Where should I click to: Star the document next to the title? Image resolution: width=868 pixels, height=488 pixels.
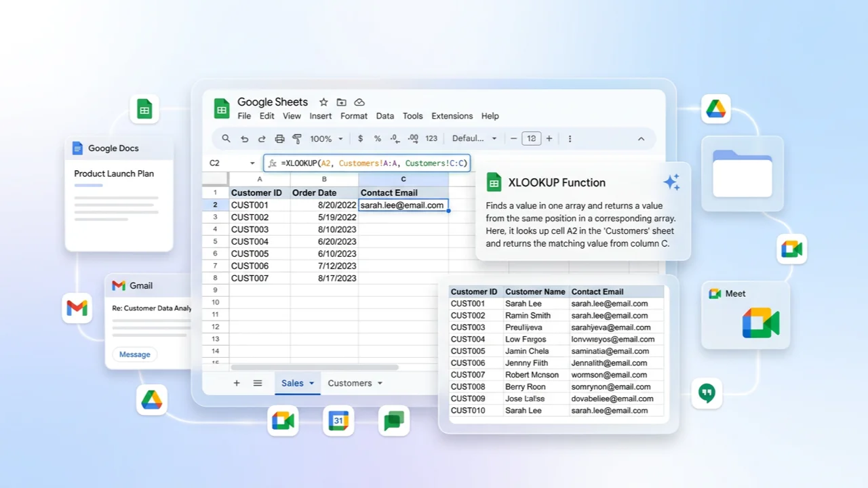tap(323, 102)
